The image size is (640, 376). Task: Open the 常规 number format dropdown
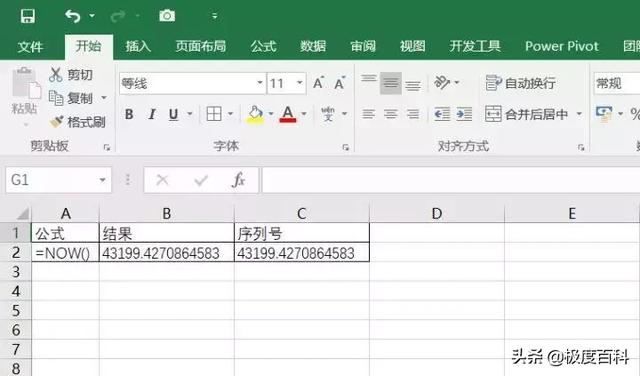click(x=617, y=83)
